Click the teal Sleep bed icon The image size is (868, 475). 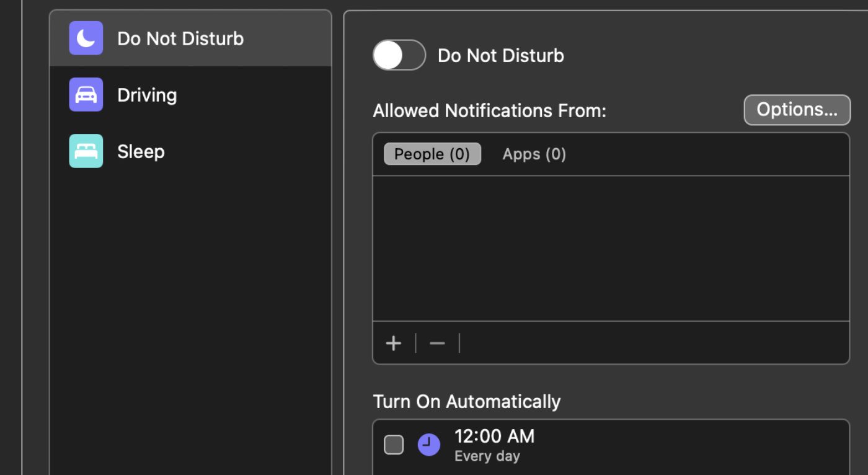pos(86,151)
